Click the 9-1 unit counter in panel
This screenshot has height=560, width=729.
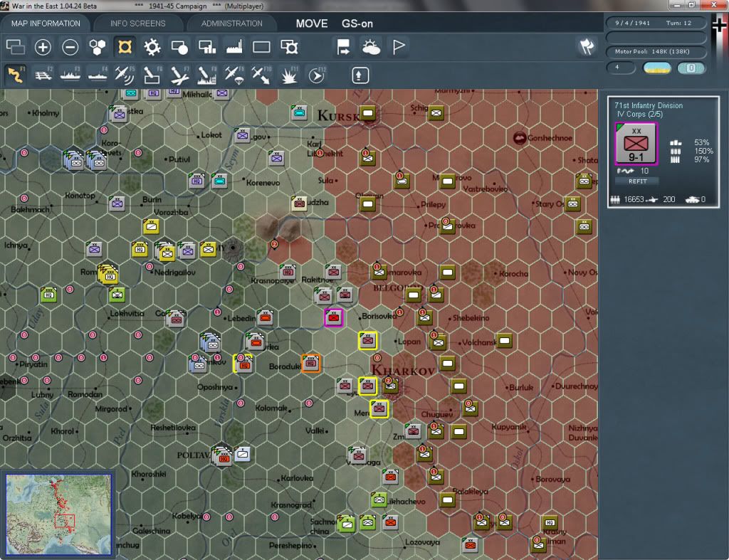(x=636, y=144)
